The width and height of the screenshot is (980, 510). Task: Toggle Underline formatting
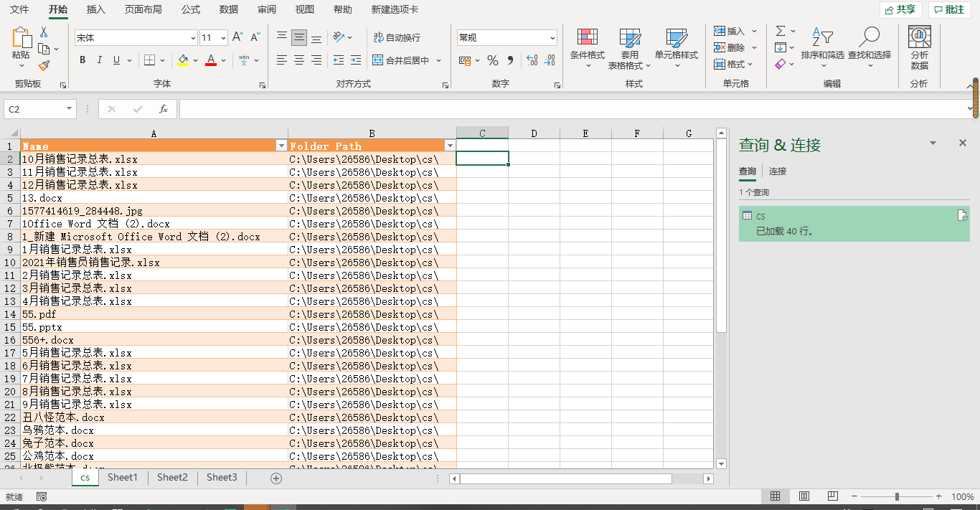[116, 60]
